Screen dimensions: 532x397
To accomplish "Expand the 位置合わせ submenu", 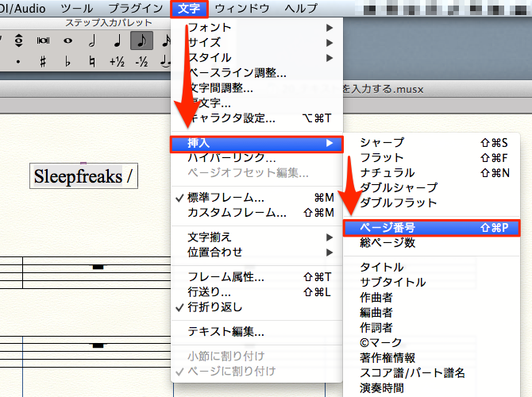I will point(256,252).
